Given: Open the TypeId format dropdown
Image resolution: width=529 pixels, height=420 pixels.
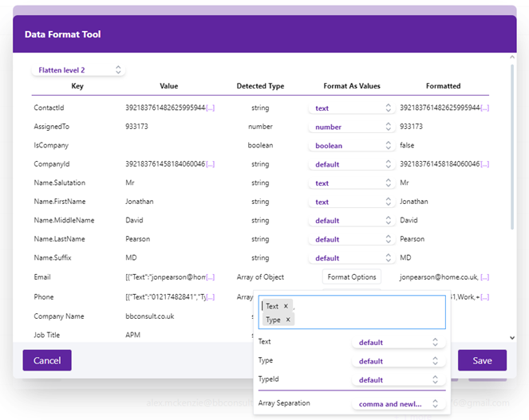Looking at the screenshot, I should pyautogui.click(x=397, y=380).
